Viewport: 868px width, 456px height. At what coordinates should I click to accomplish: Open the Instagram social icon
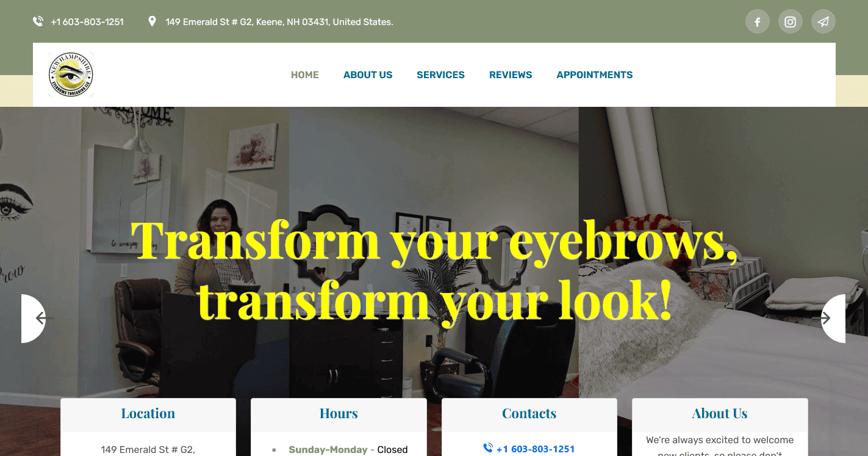(791, 22)
